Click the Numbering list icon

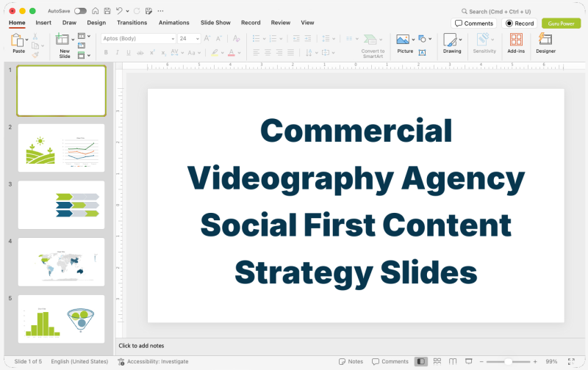click(x=273, y=38)
